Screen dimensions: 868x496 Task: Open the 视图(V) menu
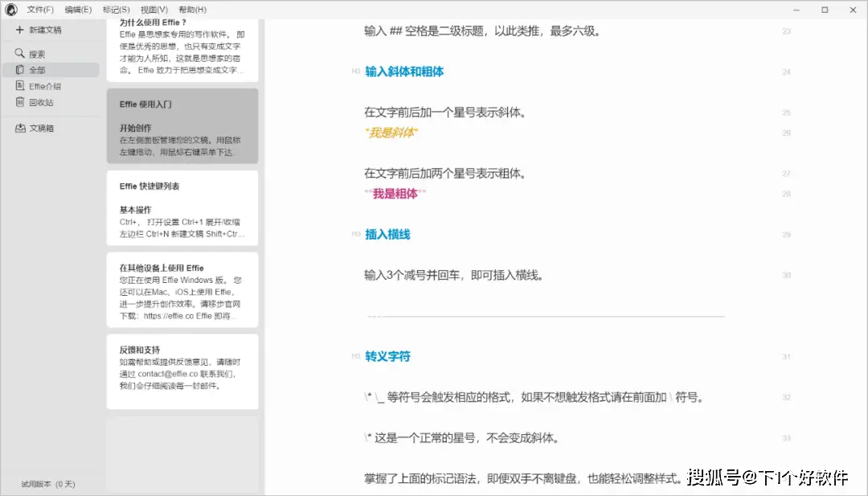coord(154,10)
